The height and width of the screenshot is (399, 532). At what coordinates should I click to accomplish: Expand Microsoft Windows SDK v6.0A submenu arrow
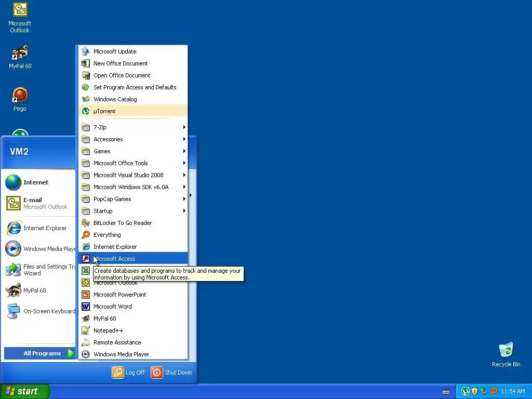[184, 187]
